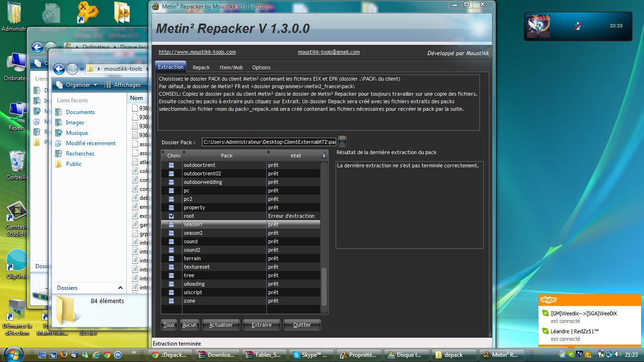This screenshot has width=644, height=362.
Task: Click the Repacker title bar app icon
Action: 155,6
